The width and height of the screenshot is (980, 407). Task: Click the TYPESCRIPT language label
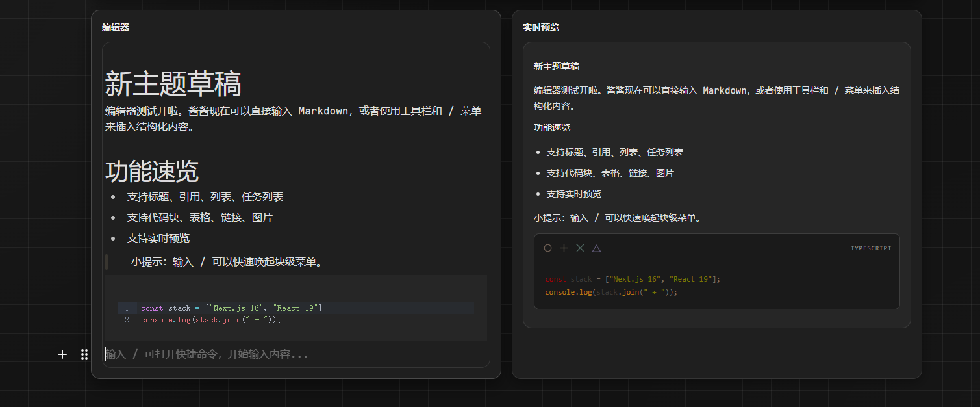coord(870,248)
